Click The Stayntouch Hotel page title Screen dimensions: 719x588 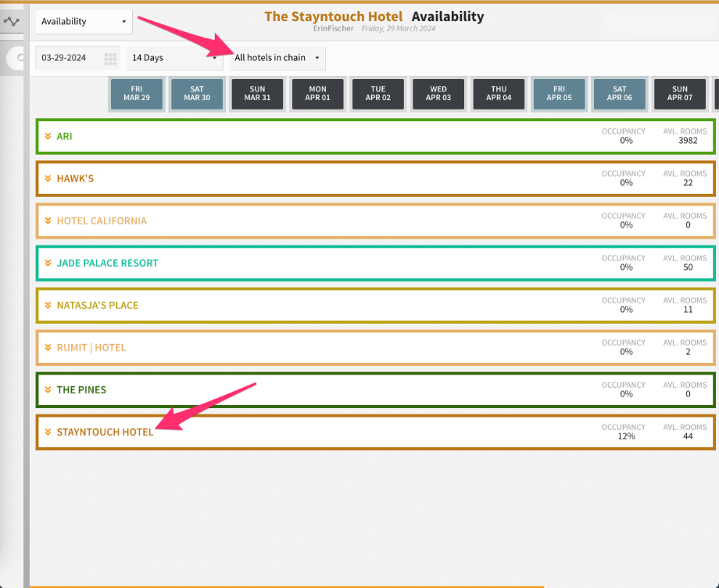click(x=334, y=16)
